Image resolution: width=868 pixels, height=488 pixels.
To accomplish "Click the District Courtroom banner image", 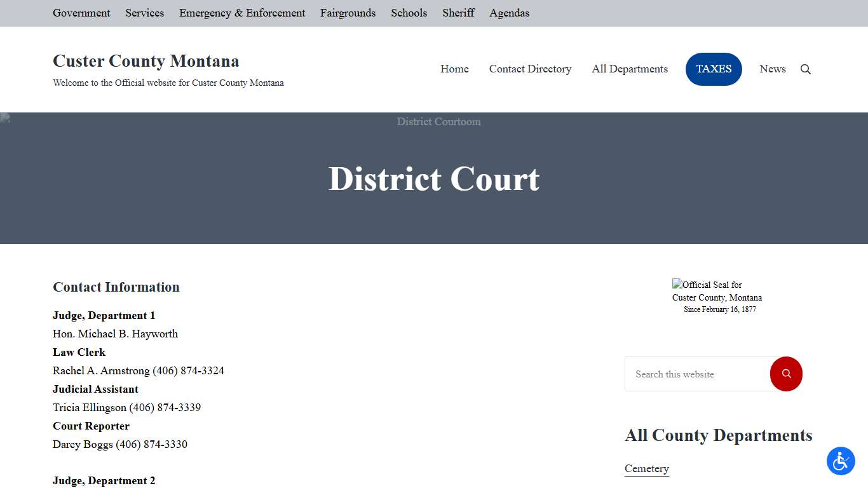I will pyautogui.click(x=438, y=121).
